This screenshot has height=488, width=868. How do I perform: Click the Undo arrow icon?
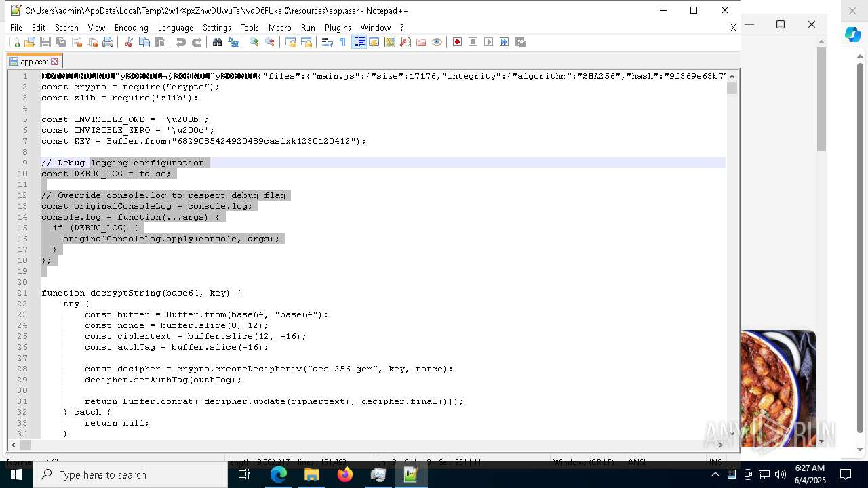click(180, 42)
